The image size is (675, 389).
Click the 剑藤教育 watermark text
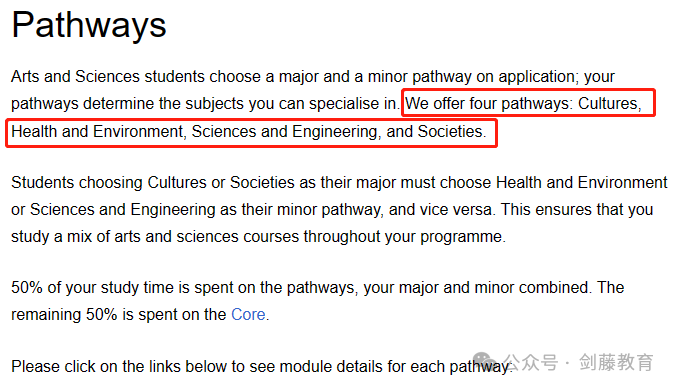[x=616, y=362]
